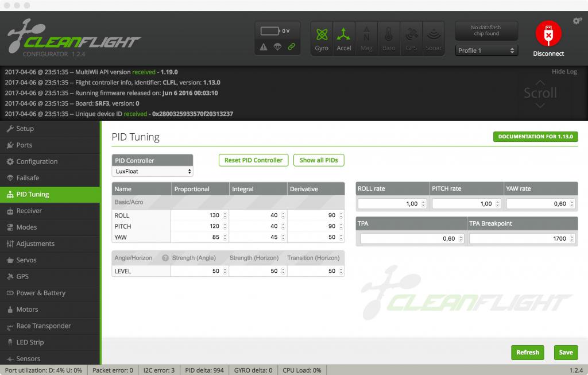Click the battery voltage icon
This screenshot has width=588, height=375.
(270, 31)
